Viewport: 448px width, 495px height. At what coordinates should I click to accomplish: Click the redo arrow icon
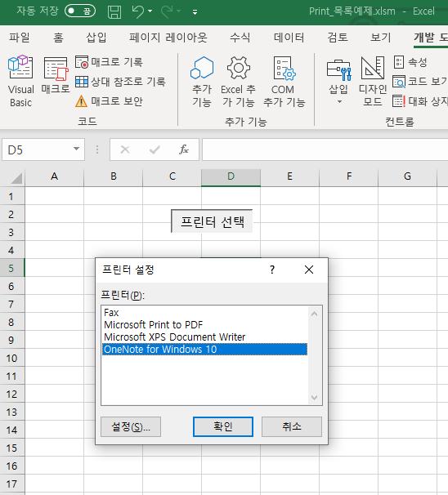point(167,11)
